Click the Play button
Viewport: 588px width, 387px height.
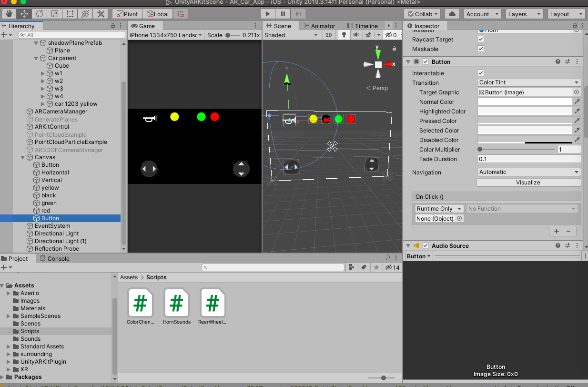[269, 14]
